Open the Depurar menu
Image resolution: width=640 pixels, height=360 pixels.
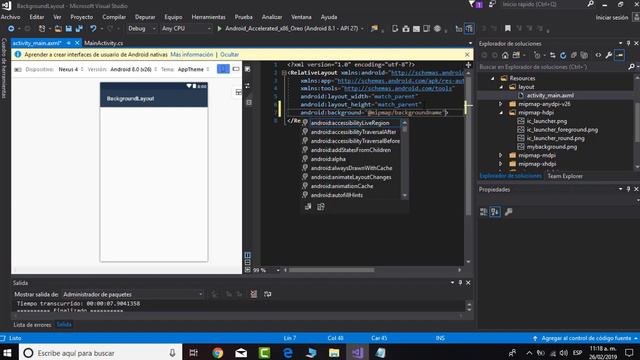pyautogui.click(x=145, y=17)
